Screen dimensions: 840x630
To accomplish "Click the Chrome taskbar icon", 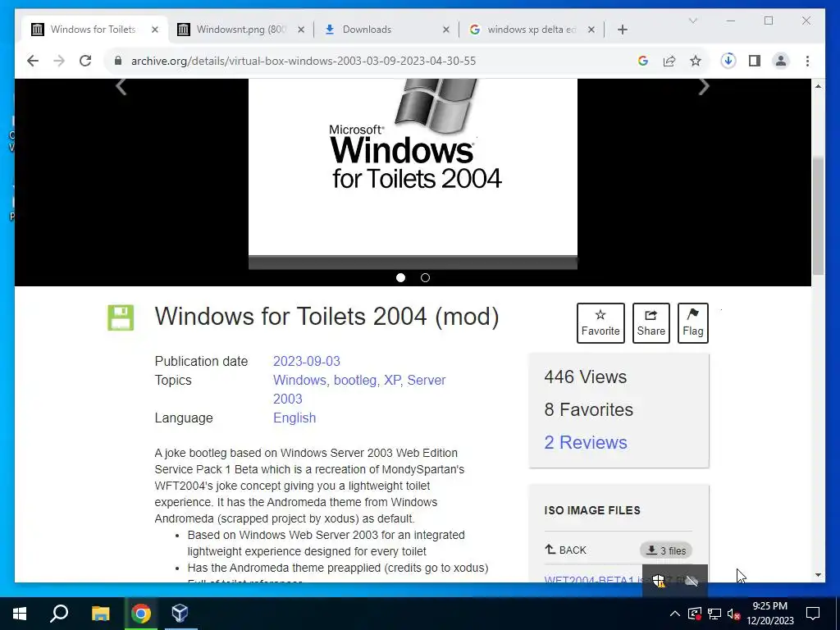I will tap(141, 614).
